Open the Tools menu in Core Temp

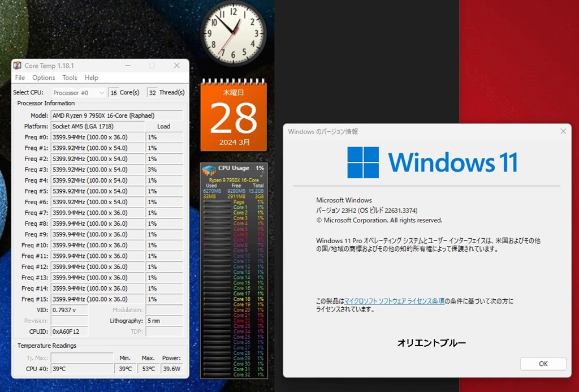pos(70,77)
